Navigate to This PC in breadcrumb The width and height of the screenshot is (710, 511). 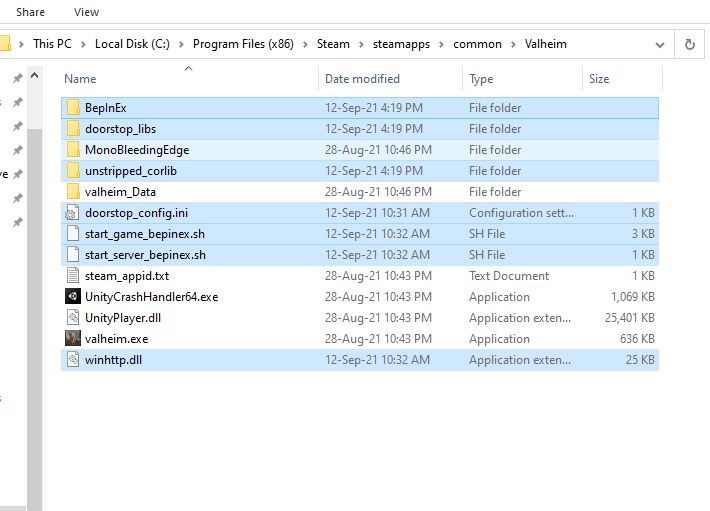[x=53, y=44]
